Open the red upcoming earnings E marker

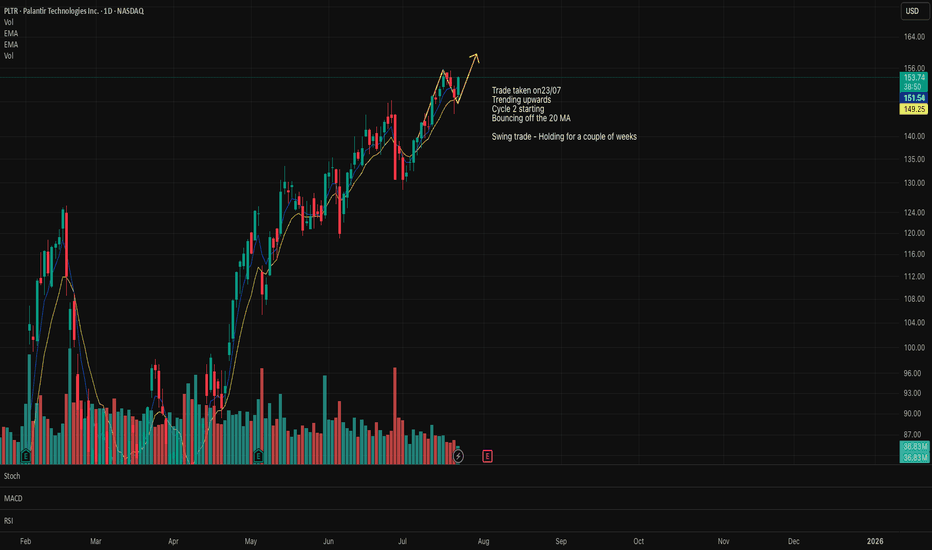tap(487, 456)
